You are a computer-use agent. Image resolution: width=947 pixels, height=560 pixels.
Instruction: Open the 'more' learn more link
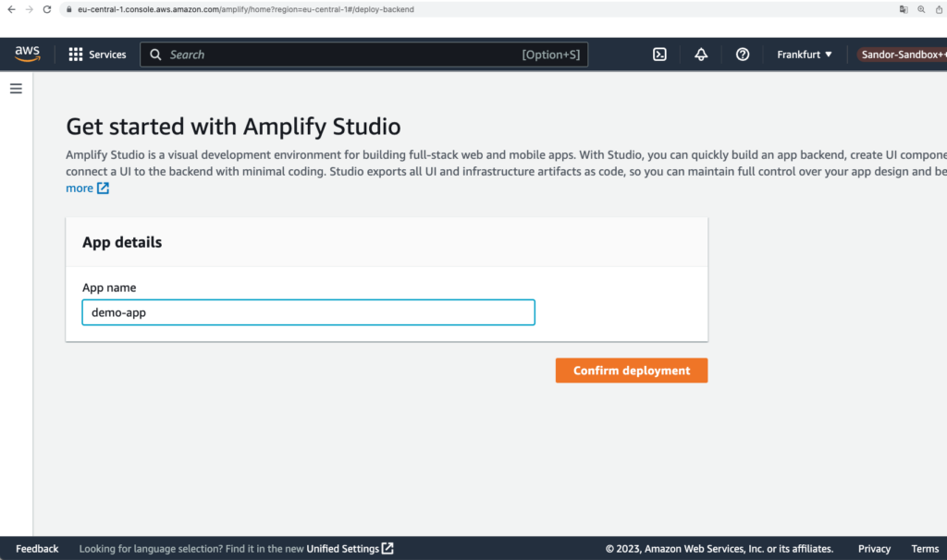[88, 188]
